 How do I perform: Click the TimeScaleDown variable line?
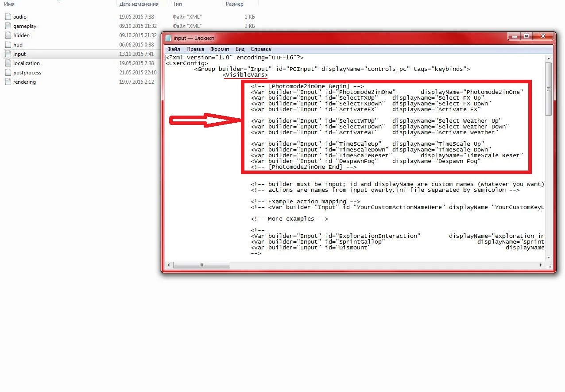tap(371, 150)
